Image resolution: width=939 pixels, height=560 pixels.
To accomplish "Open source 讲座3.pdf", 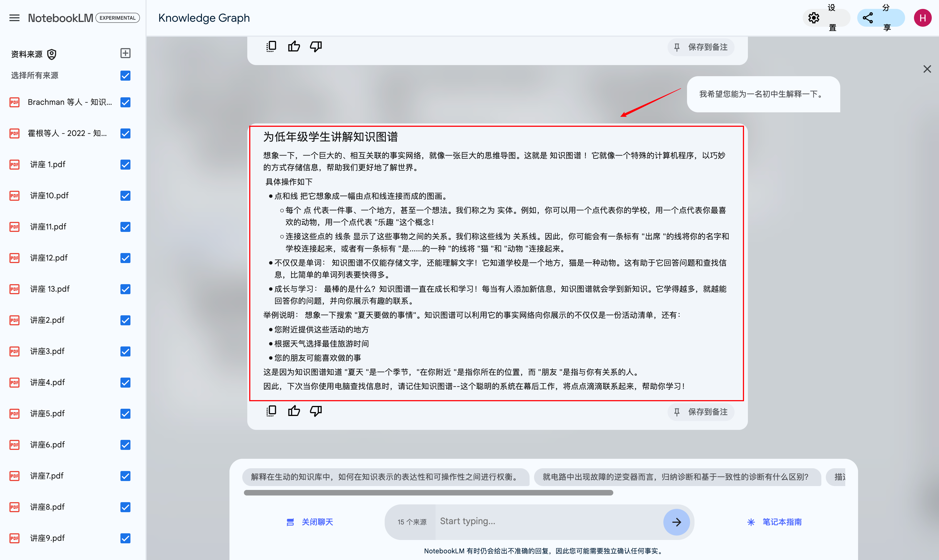I will (47, 351).
